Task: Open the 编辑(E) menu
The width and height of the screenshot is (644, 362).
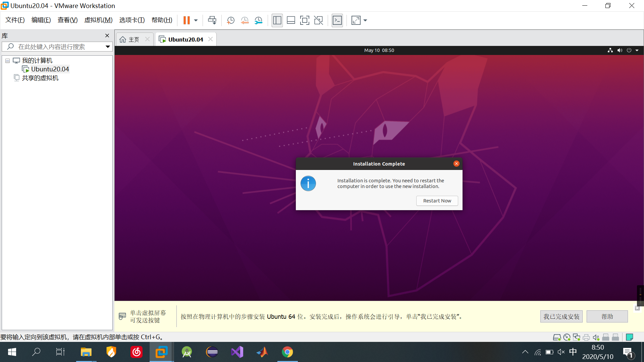Action: point(41,20)
